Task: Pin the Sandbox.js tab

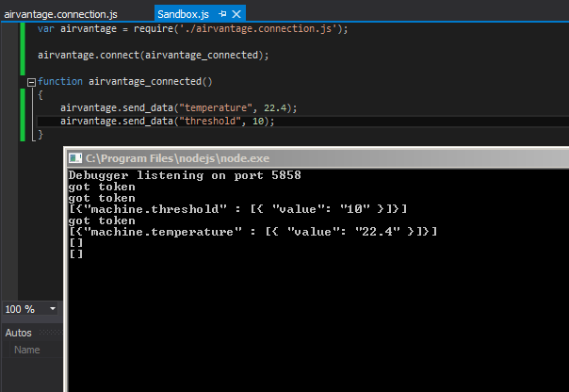Action: coord(221,14)
